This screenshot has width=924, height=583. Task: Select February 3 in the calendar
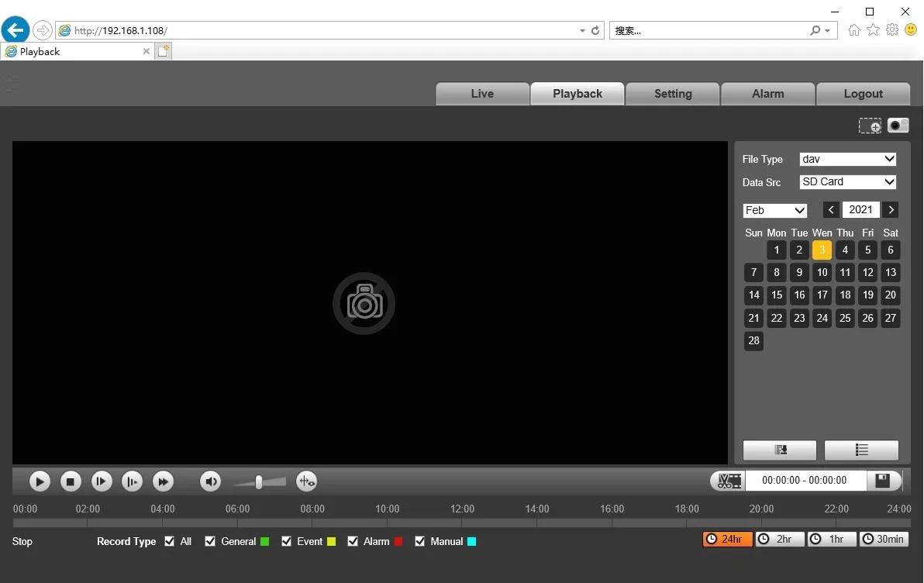click(x=822, y=250)
